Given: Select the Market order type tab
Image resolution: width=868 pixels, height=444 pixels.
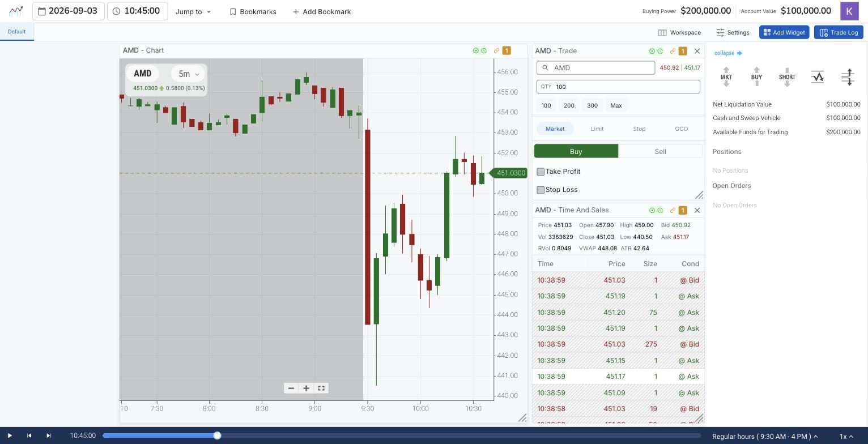Looking at the screenshot, I should tap(555, 129).
